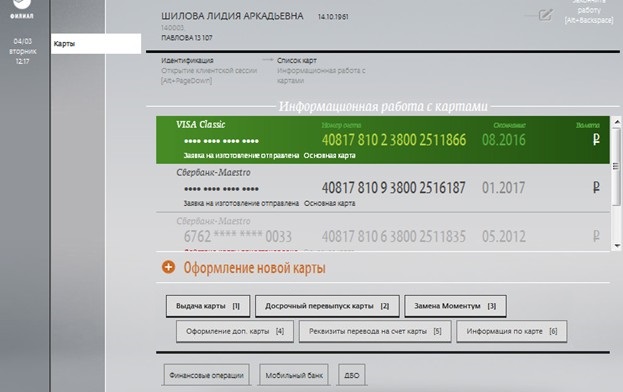
Task: Click the card list scrollbar thumb
Action: tap(616, 166)
